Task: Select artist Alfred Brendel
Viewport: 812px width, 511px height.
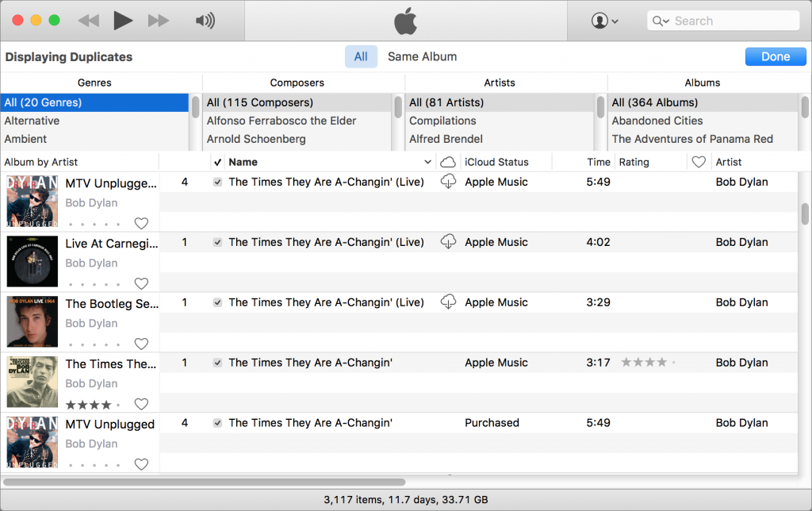Action: tap(446, 139)
